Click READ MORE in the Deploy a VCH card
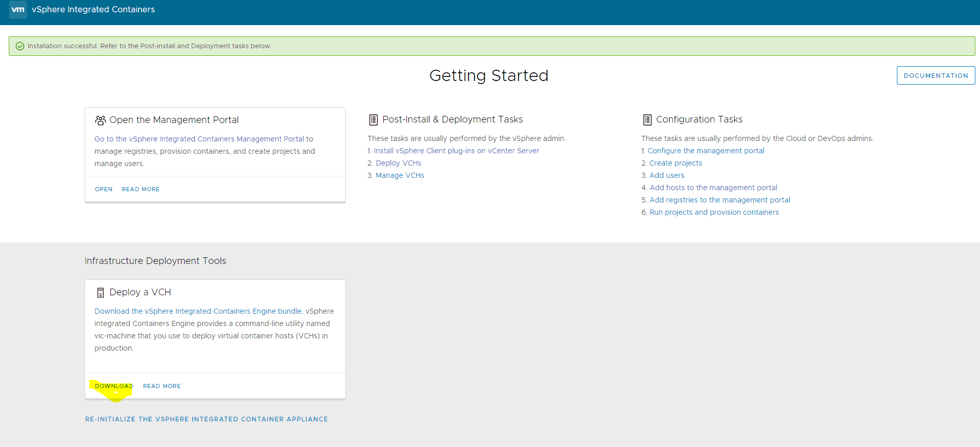The image size is (980, 447). point(162,386)
